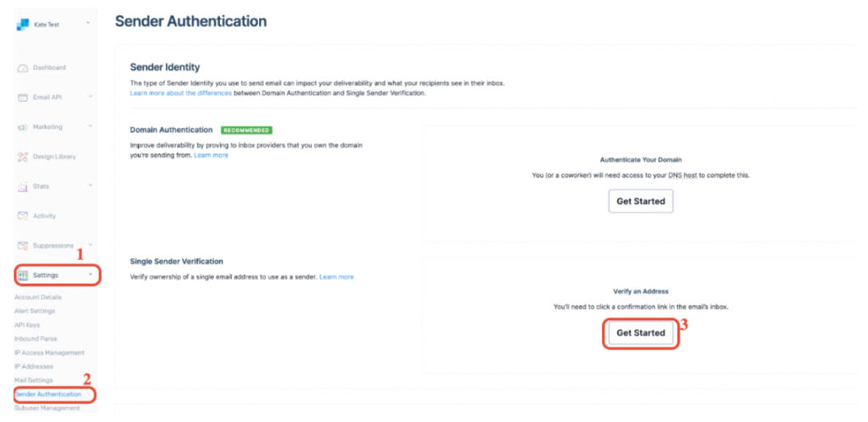This screenshot has width=868, height=422.
Task: Open the Kate Test account dropdown
Action: (x=88, y=24)
